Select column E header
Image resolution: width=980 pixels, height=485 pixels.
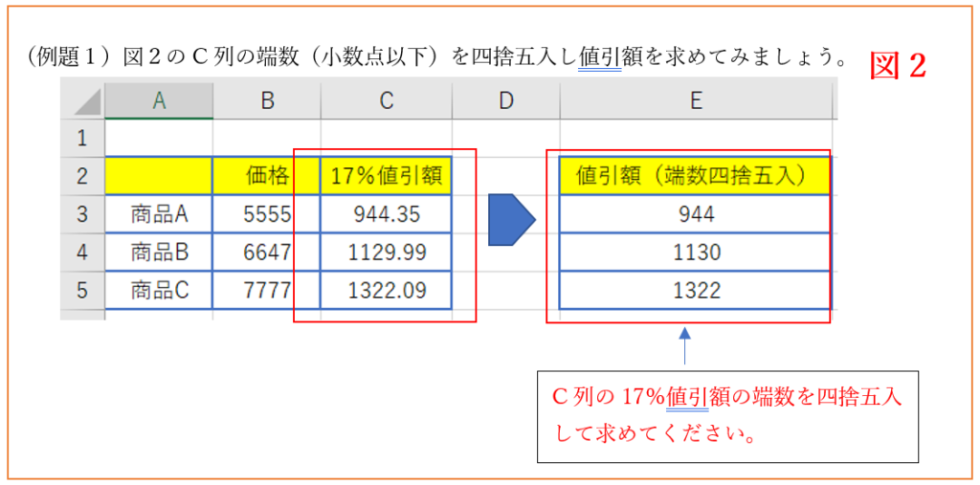pyautogui.click(x=695, y=100)
